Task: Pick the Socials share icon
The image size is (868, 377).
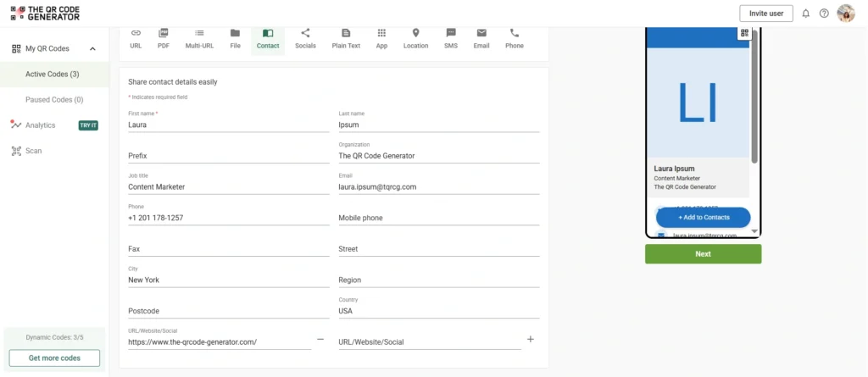Action: coord(305,33)
